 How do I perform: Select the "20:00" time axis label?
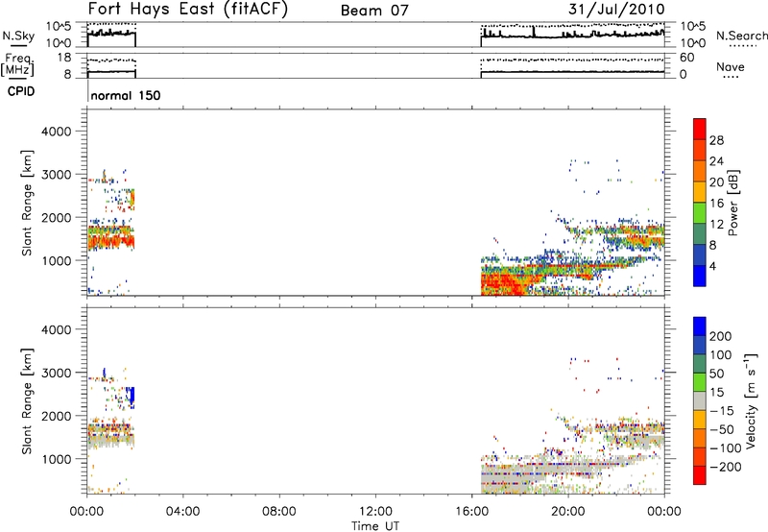[567, 512]
